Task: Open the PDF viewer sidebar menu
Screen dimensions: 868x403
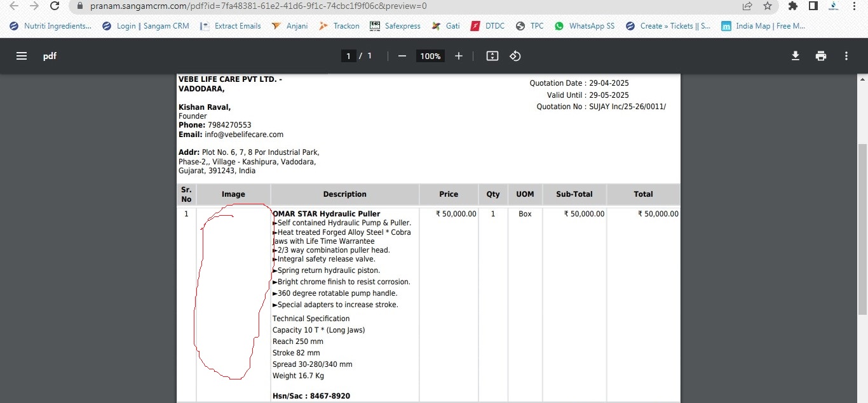Action: coord(22,56)
